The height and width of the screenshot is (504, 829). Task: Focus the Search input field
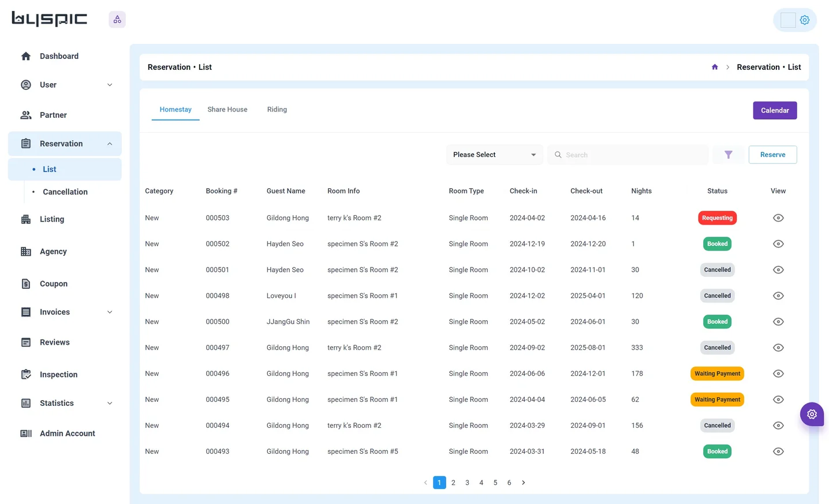tap(628, 155)
